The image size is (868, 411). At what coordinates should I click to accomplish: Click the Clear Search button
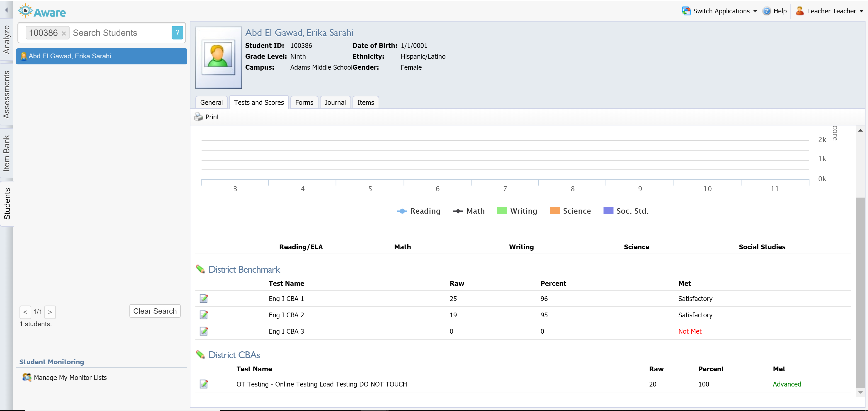coord(155,311)
